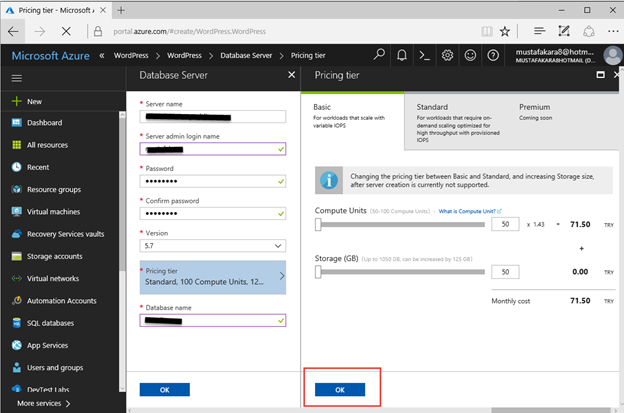
Task: Click the App Services icon
Action: [x=16, y=345]
